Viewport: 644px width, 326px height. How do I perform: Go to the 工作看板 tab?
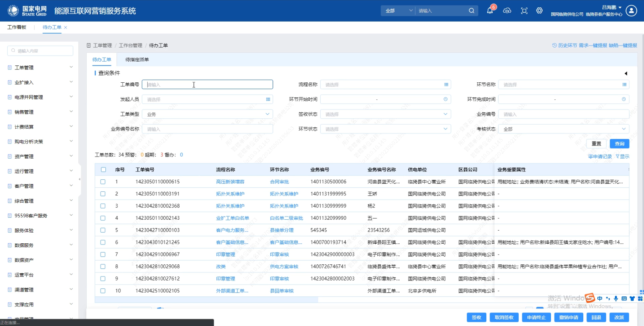coord(17,27)
